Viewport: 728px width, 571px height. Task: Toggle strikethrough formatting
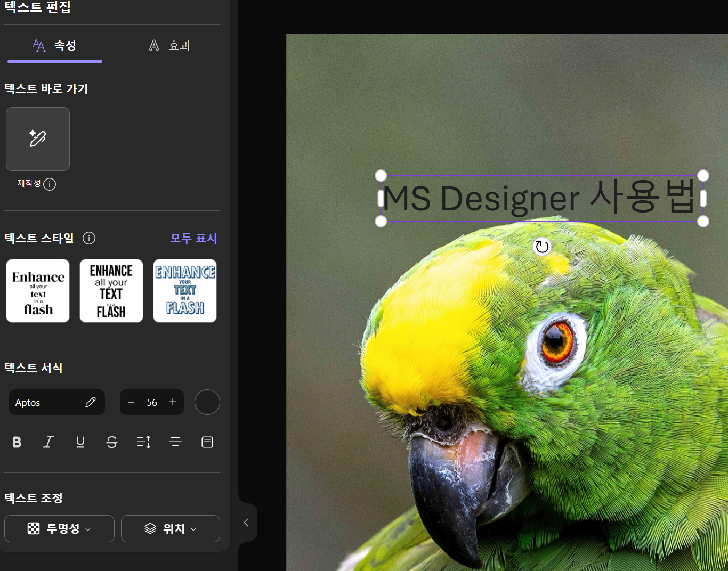click(x=112, y=442)
